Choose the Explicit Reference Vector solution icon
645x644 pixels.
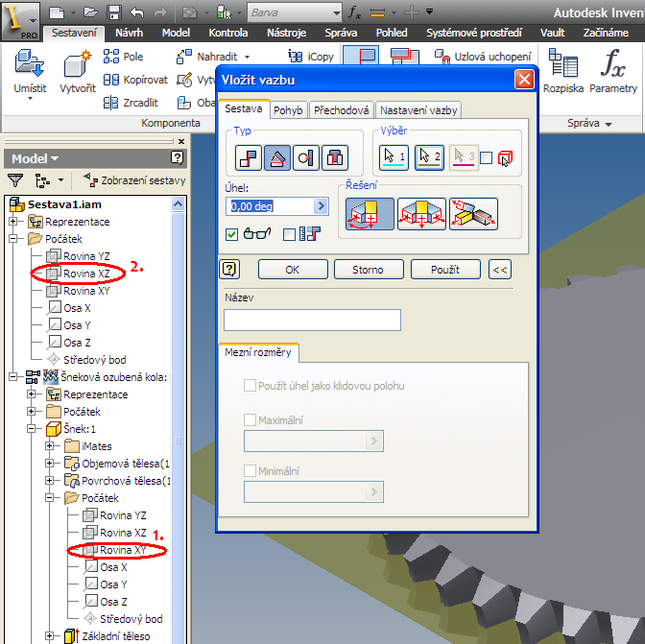(x=473, y=214)
